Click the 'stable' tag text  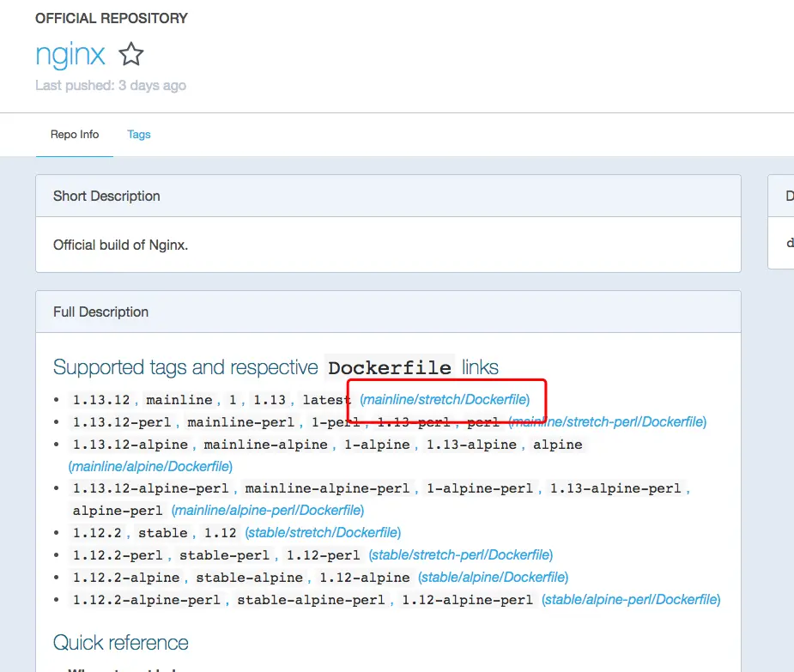point(162,533)
